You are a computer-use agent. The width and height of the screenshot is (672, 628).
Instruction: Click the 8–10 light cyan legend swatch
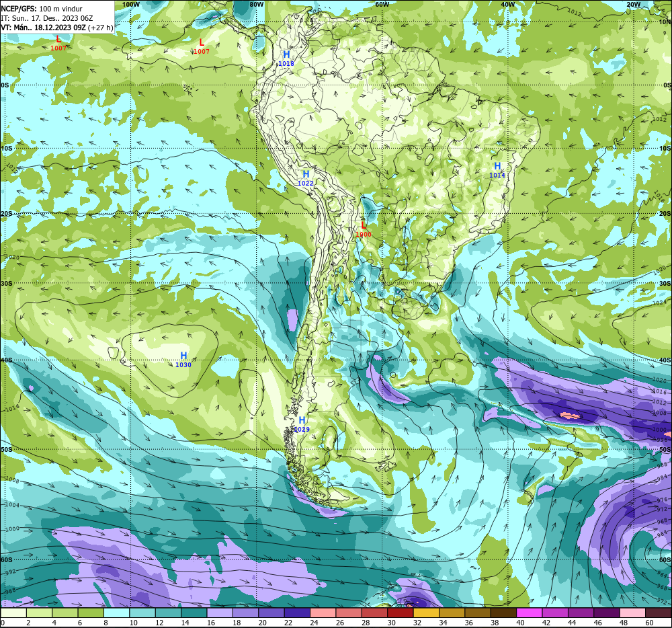116,613
